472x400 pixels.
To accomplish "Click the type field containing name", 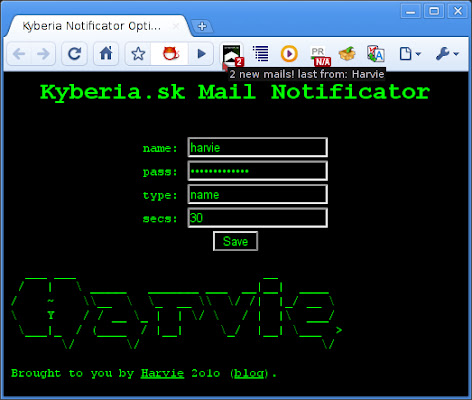I will tap(257, 194).
